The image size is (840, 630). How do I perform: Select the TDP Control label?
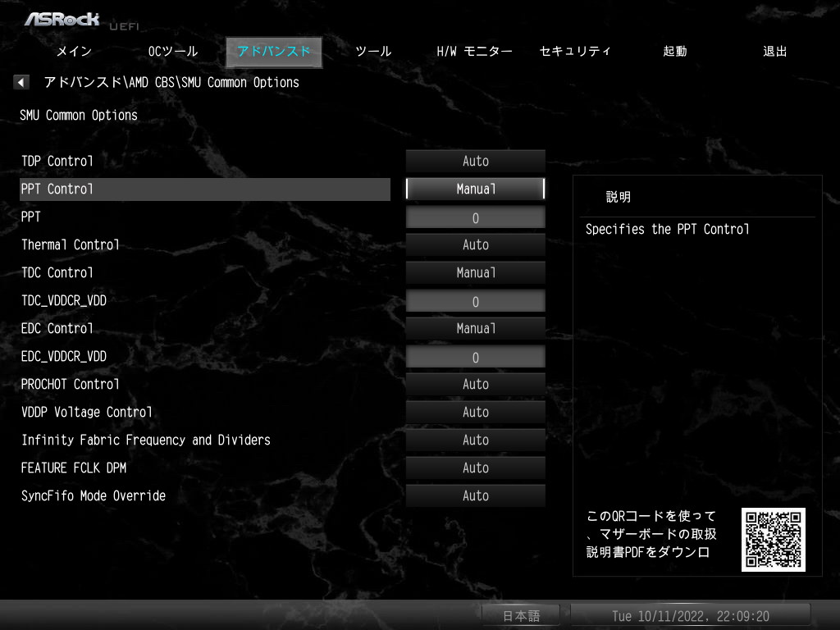pyautogui.click(x=57, y=161)
